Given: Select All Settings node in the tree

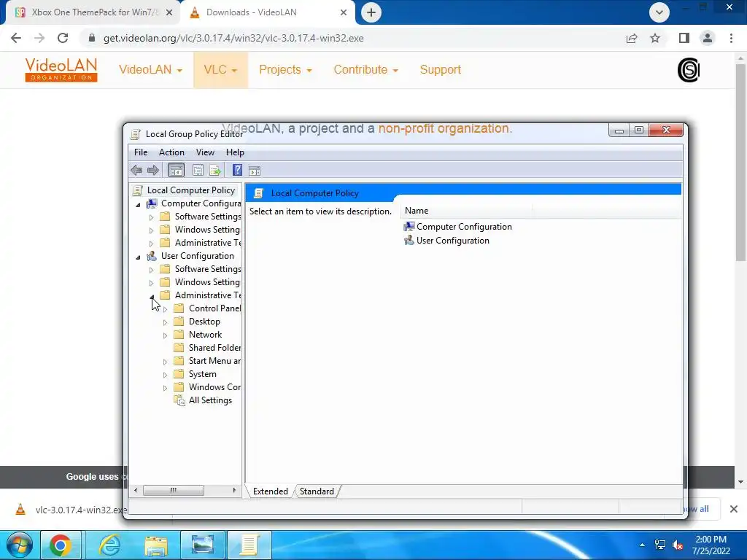Looking at the screenshot, I should click(x=210, y=400).
